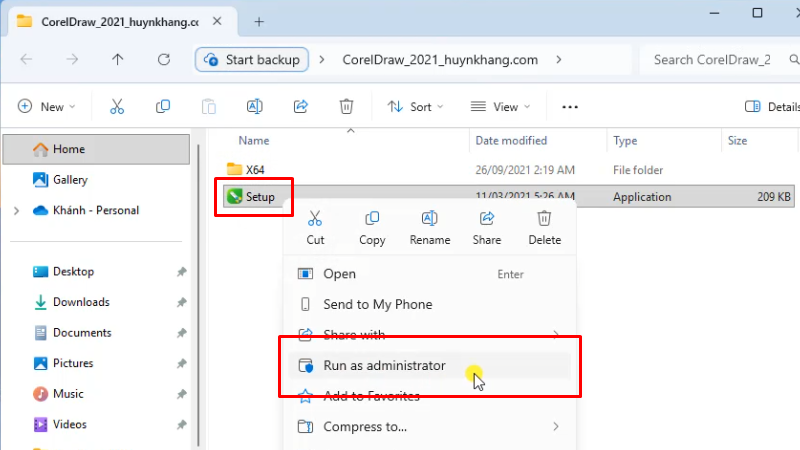
Task: Refresh the folder view
Action: (x=164, y=60)
